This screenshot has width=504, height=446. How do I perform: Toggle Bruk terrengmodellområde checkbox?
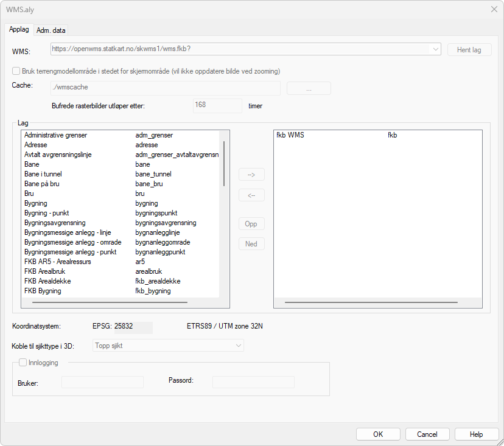[x=16, y=71]
